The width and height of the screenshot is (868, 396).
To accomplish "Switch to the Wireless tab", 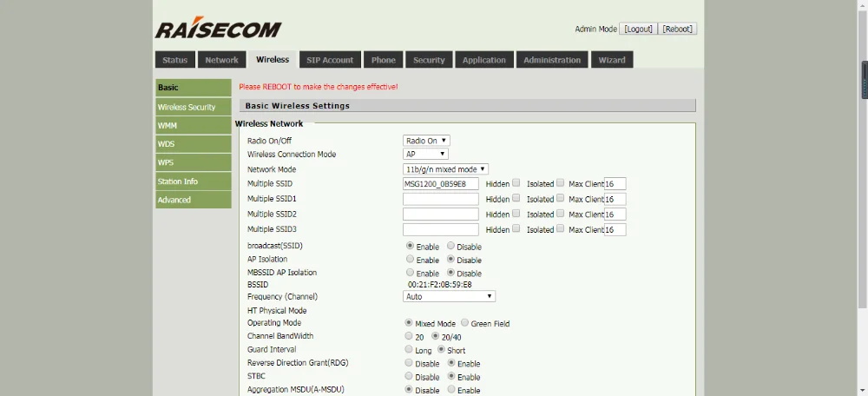I will 273,59.
